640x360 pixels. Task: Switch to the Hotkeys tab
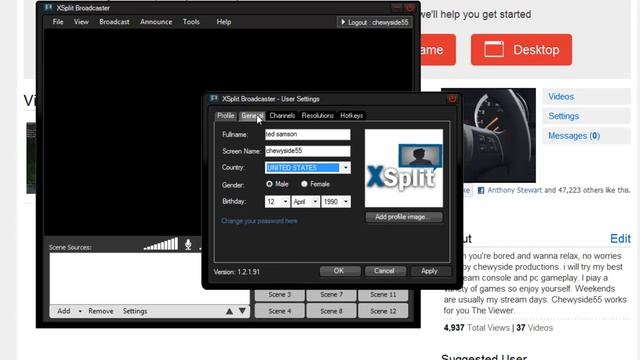coord(351,116)
